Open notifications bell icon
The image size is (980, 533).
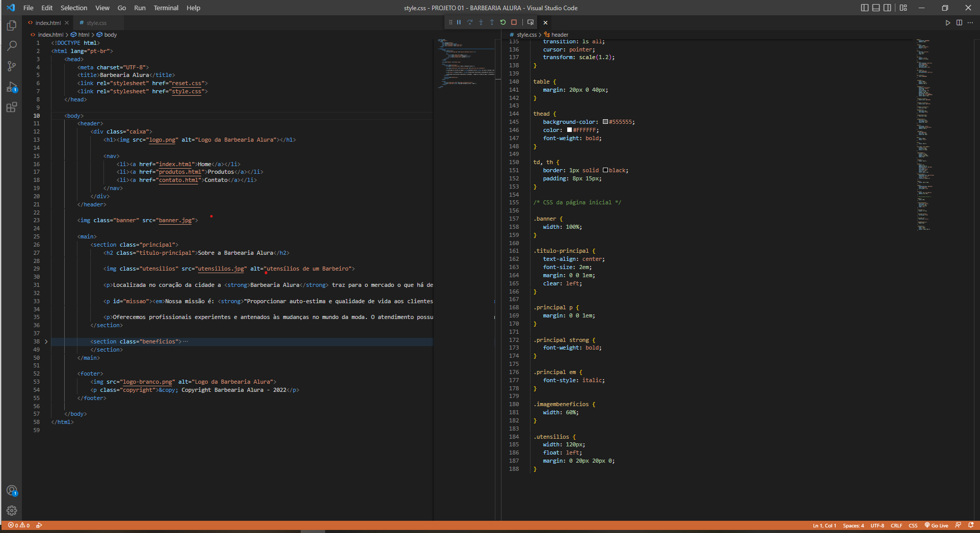coord(970,525)
